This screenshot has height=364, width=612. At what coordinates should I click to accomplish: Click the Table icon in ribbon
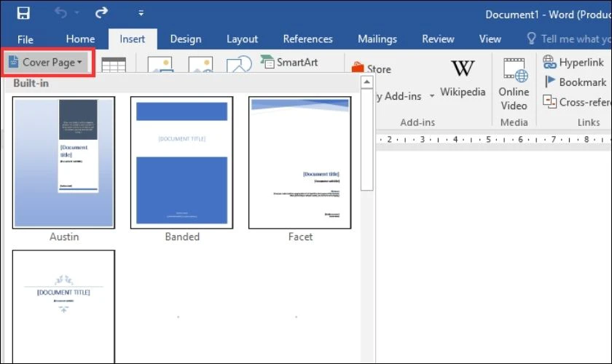pos(114,64)
